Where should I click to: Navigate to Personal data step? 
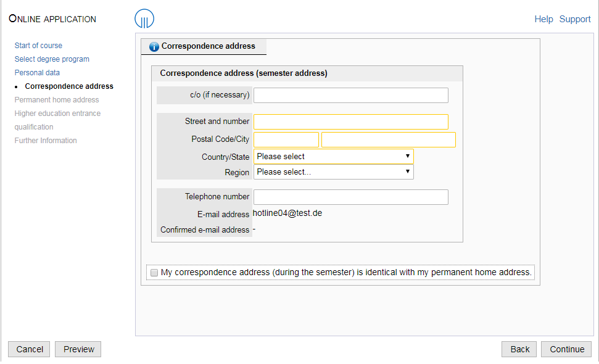pos(37,73)
